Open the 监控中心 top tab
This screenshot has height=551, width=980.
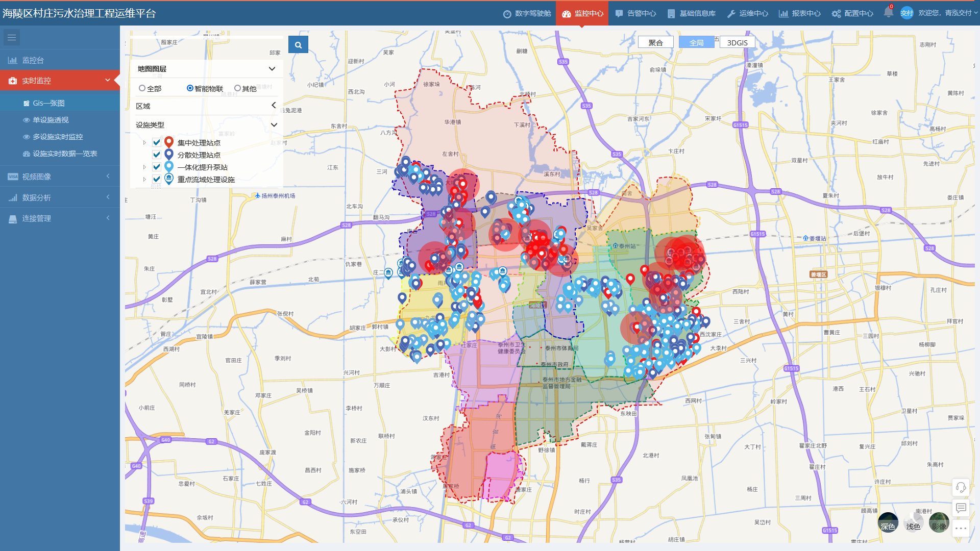tap(582, 13)
